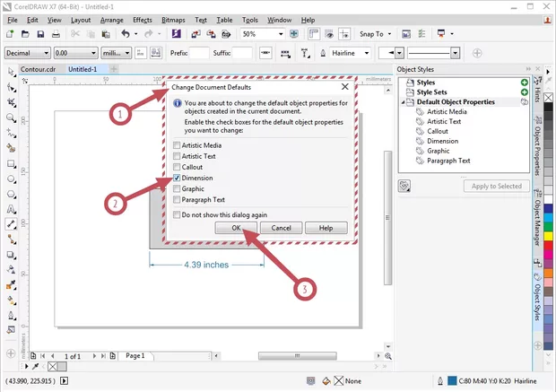
Task: Click the Print icon in toolbar
Action: [57, 34]
